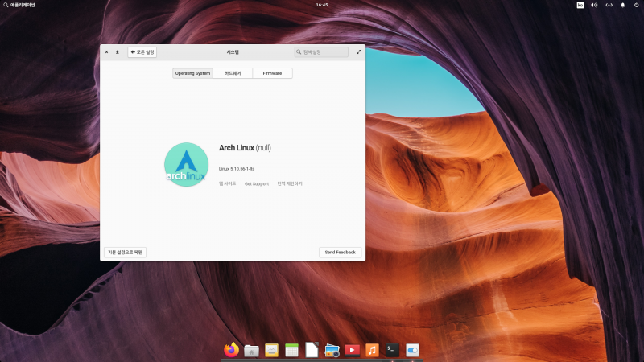The height and width of the screenshot is (362, 644).
Task: Click the LibreOffice document icon in the dock
Action: coord(312,350)
